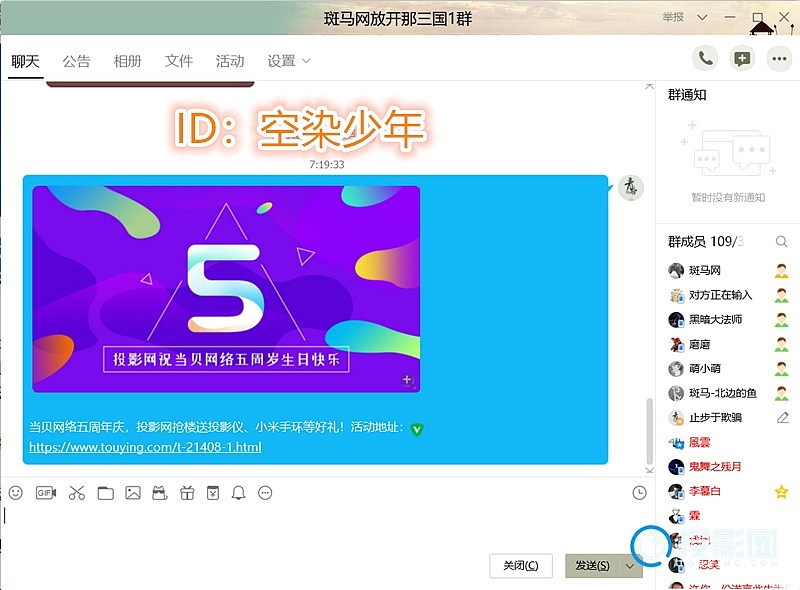The height and width of the screenshot is (590, 800).
Task: Send a file via folder icon
Action: pos(106,493)
